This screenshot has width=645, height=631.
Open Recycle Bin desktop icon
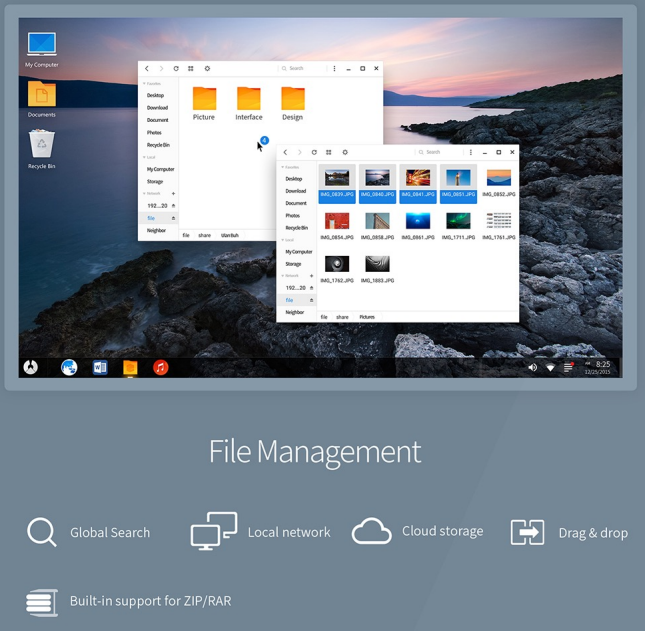[42, 149]
